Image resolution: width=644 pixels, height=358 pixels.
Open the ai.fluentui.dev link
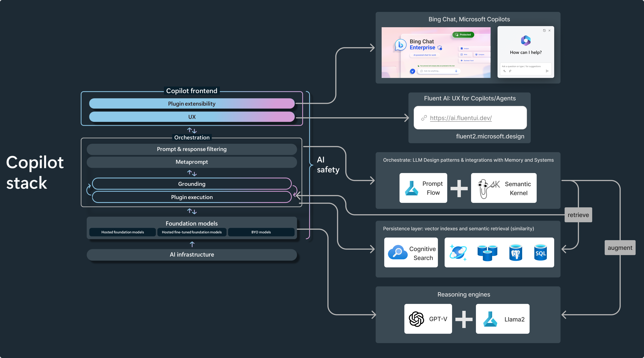[x=460, y=118]
